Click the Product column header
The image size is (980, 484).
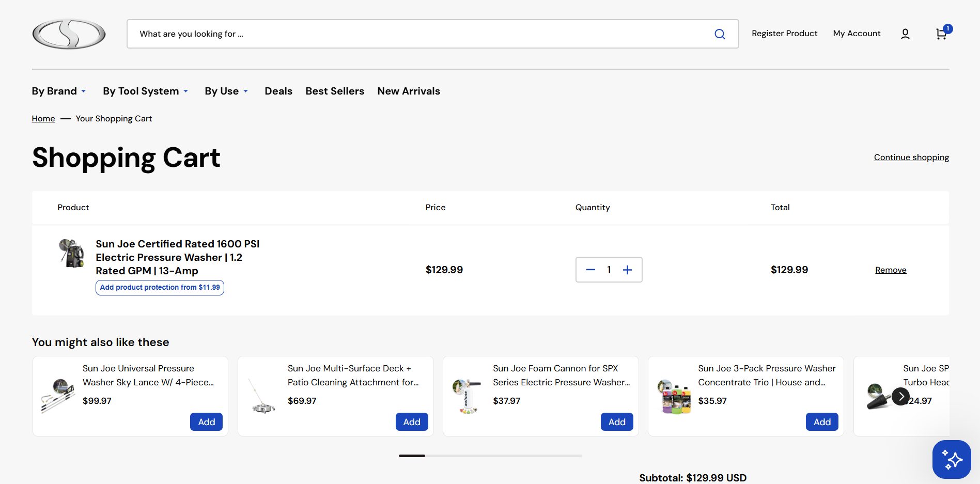[x=73, y=208]
